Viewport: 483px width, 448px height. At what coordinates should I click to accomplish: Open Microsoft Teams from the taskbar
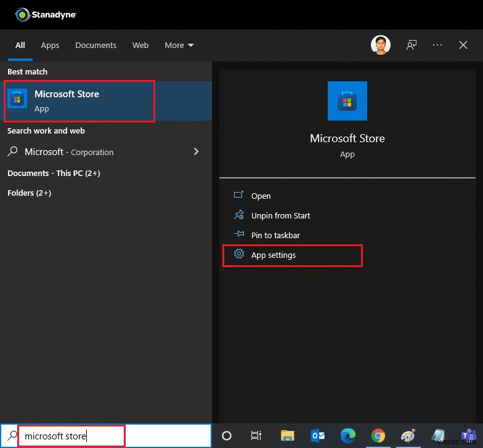tap(469, 436)
